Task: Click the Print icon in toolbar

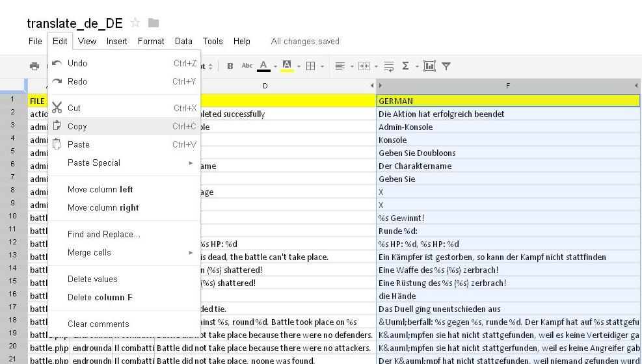Action: tap(34, 66)
